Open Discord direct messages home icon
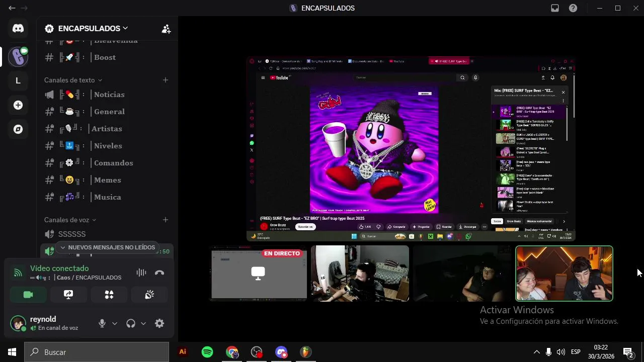This screenshot has height=362, width=644. (18, 28)
